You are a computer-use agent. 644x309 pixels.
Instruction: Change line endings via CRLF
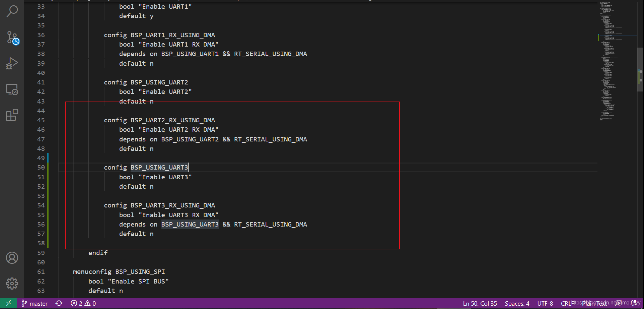click(567, 303)
